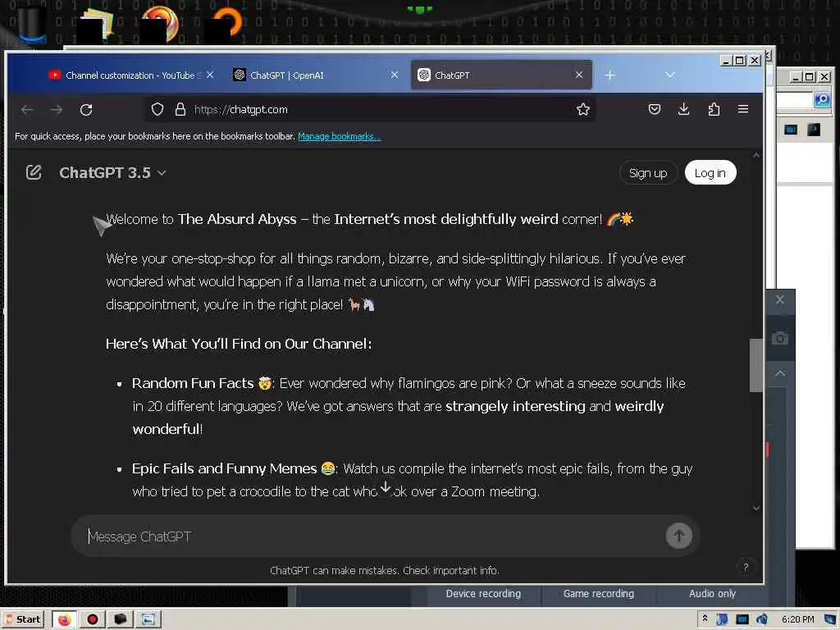Switch to the ChatGPT | OpenAI tab
840x630 pixels.
[315, 75]
